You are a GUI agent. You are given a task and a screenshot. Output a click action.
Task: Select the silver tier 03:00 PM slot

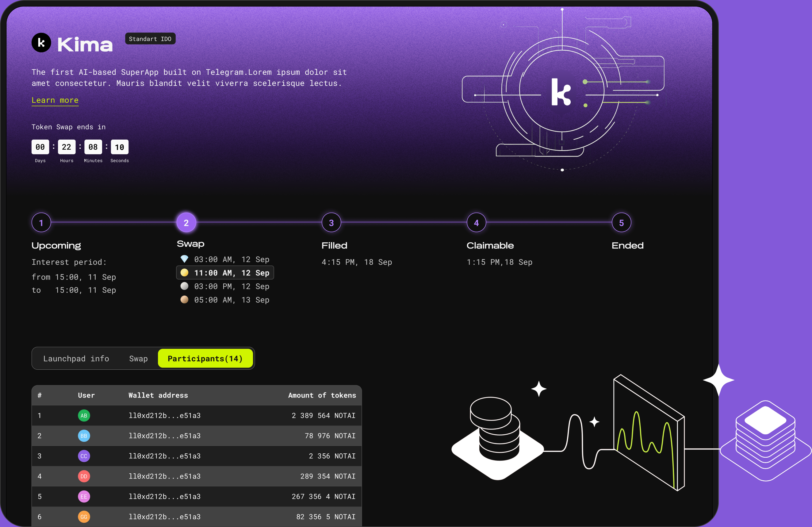pos(225,286)
